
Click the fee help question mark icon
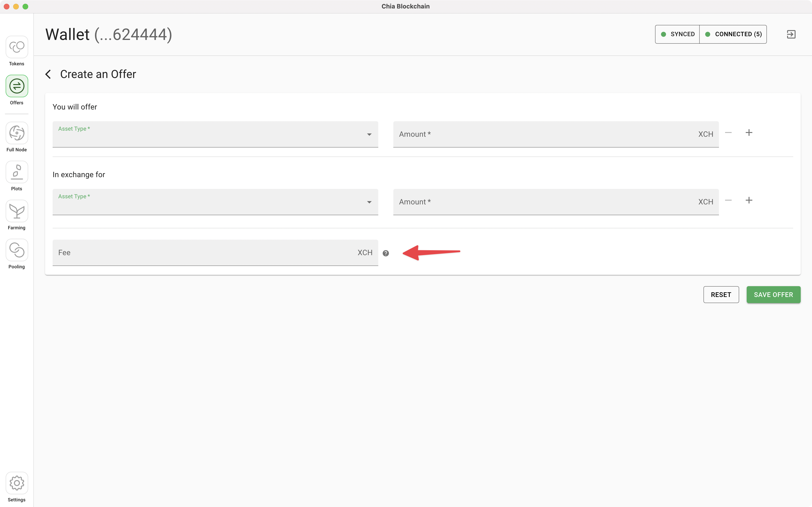pyautogui.click(x=386, y=253)
